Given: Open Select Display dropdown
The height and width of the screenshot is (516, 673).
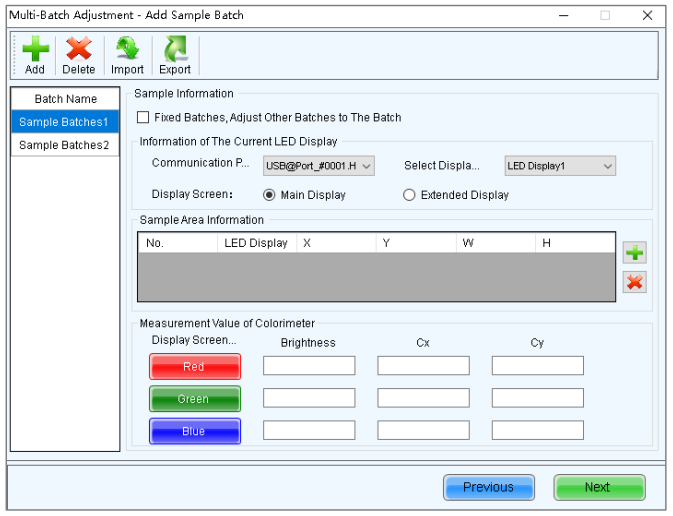Looking at the screenshot, I should (560, 166).
